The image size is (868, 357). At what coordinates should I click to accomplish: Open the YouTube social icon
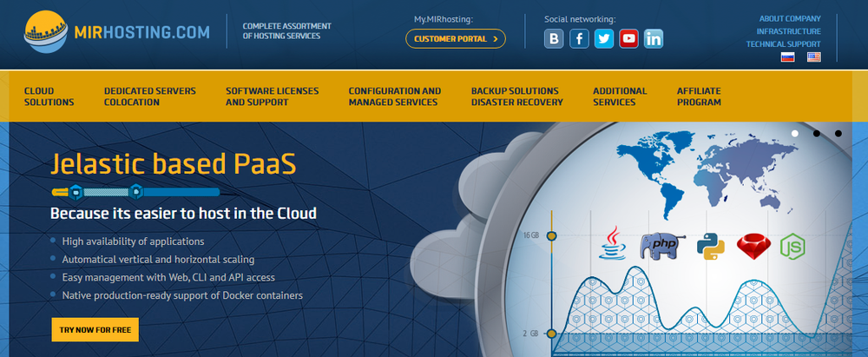(628, 39)
